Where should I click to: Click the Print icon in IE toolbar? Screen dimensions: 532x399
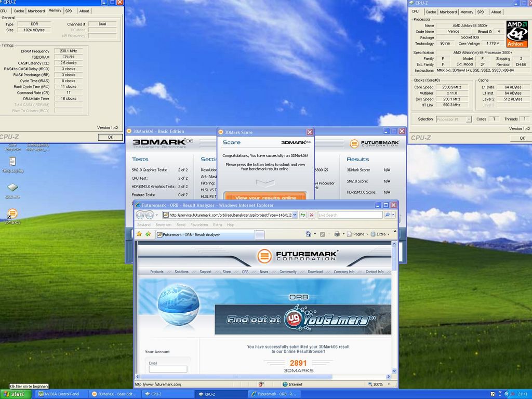[x=337, y=234]
